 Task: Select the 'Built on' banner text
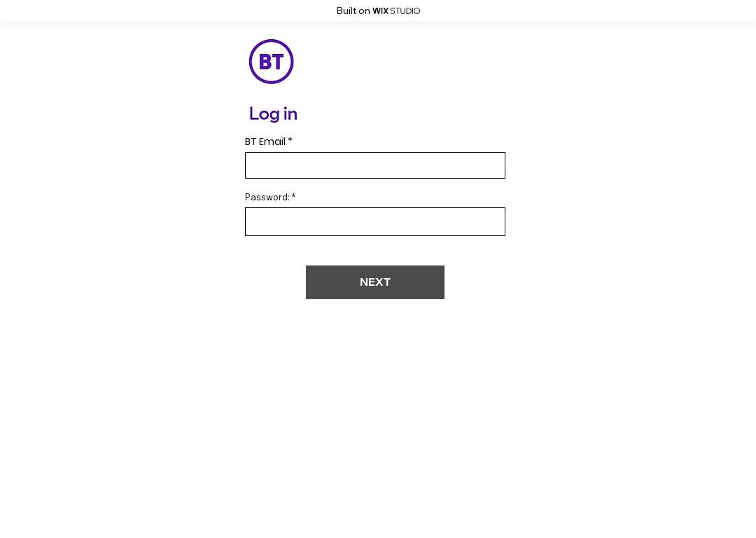[353, 11]
